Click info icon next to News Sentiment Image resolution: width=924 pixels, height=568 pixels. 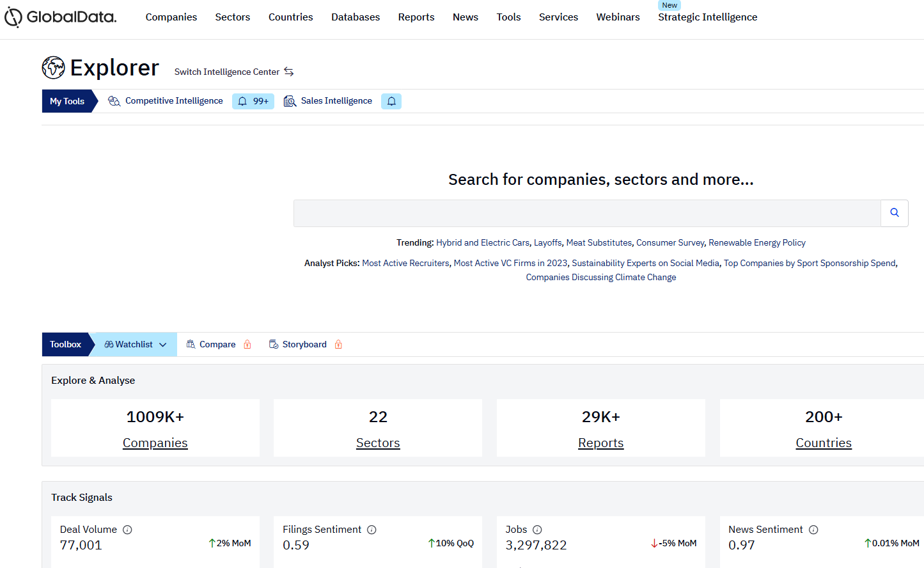pos(813,530)
